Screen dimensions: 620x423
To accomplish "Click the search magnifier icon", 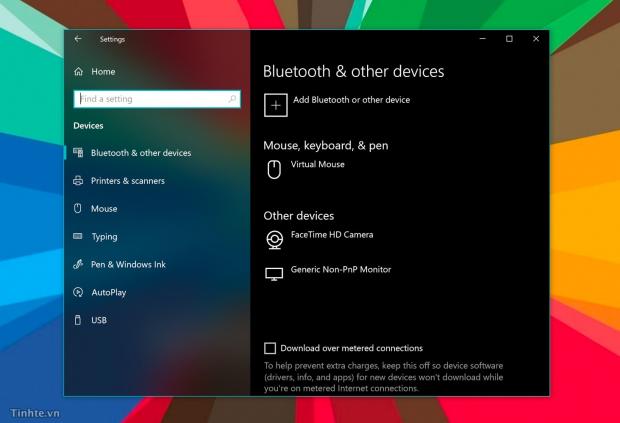I will pyautogui.click(x=233, y=99).
